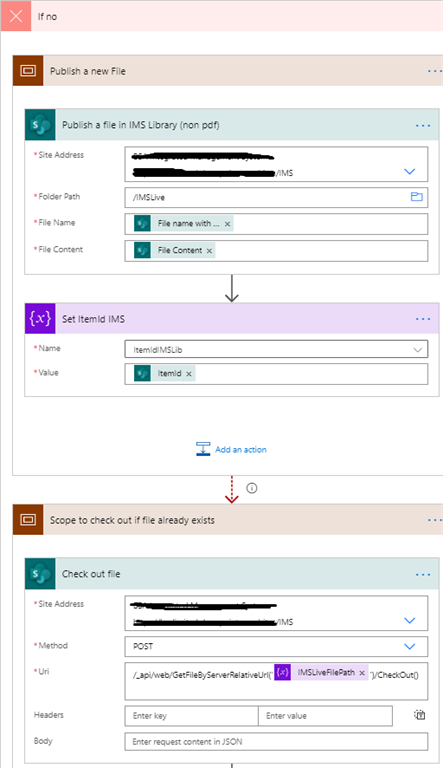This screenshot has width=443, height=768.
Task: Open the ellipsis menu for Set ItemId IMS
Action: pyautogui.click(x=423, y=319)
